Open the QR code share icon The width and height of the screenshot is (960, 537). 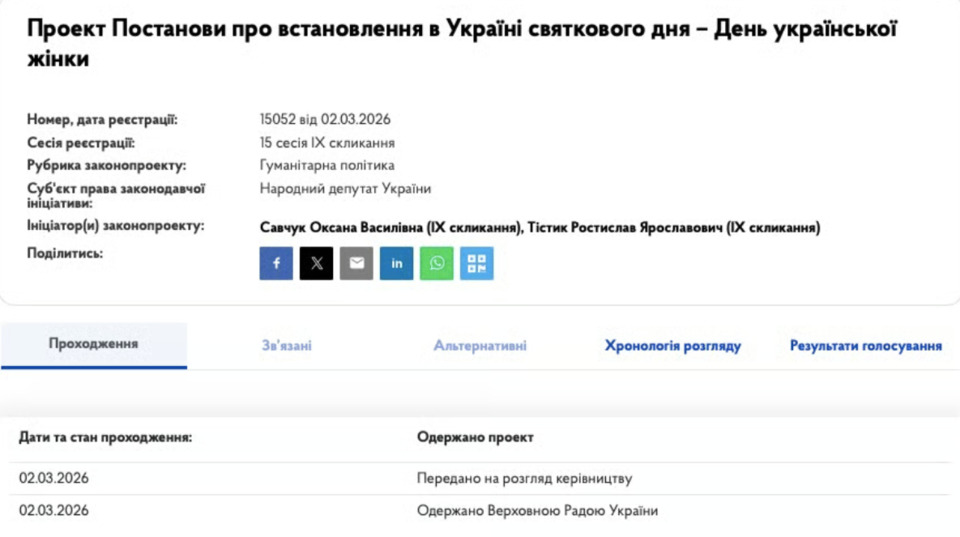point(476,263)
